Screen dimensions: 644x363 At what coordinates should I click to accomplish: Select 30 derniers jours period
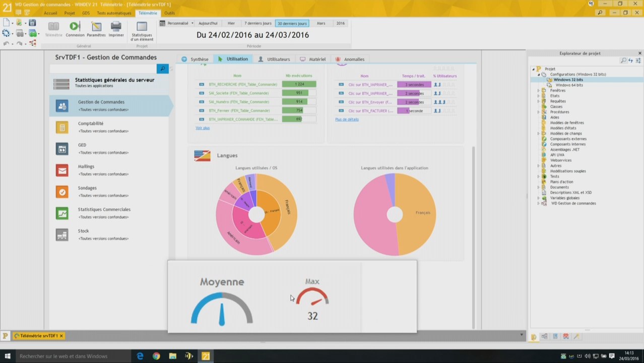coord(292,23)
